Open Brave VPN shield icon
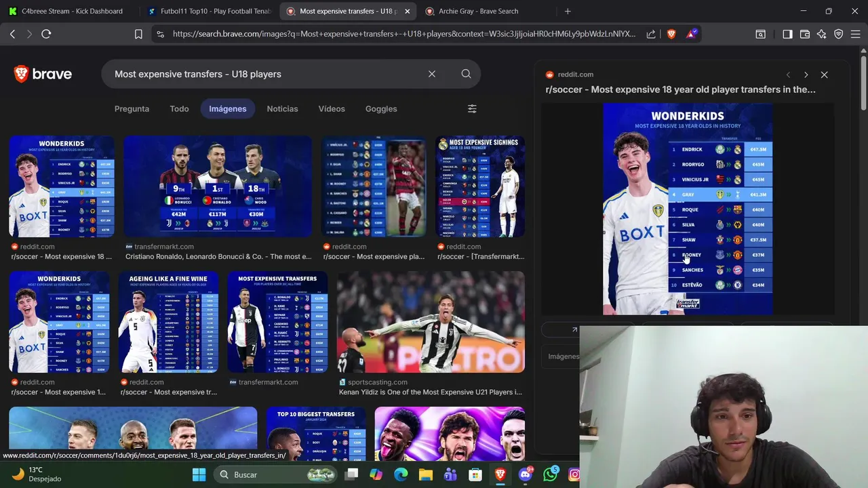The width and height of the screenshot is (868, 488). (x=839, y=34)
